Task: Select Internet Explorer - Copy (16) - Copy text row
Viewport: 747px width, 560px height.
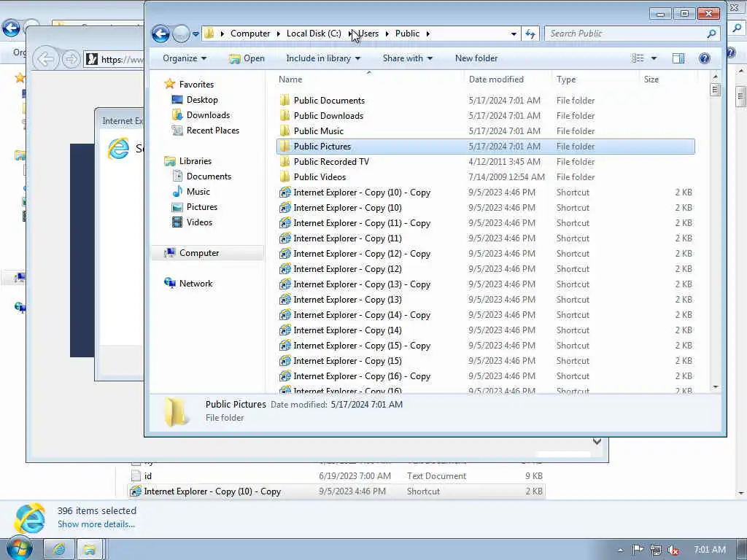Action: click(362, 376)
